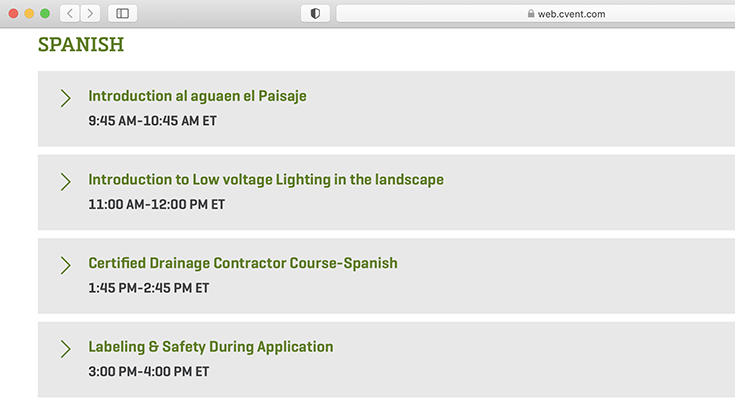This screenshot has height=414, width=735.
Task: Expand the Labeling & Safety session chevron
Action: point(65,349)
